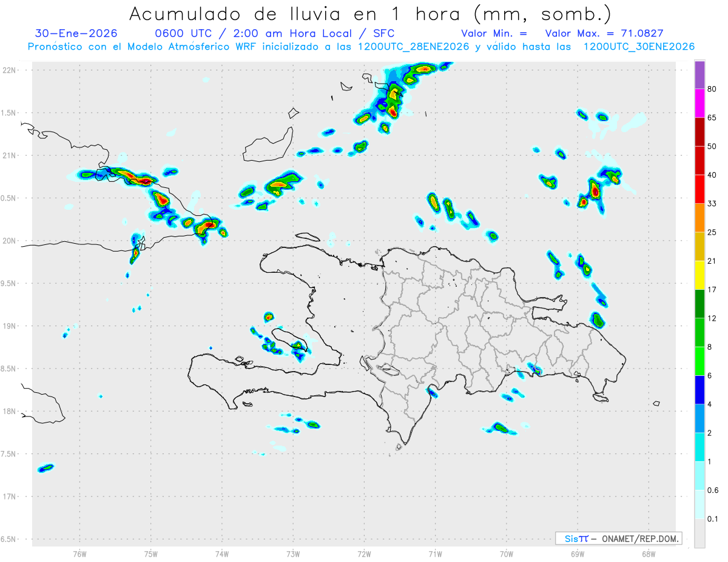Pick the bright green legend swatch between 6 and 8
This screenshot has width=728, height=562.
[699, 361]
